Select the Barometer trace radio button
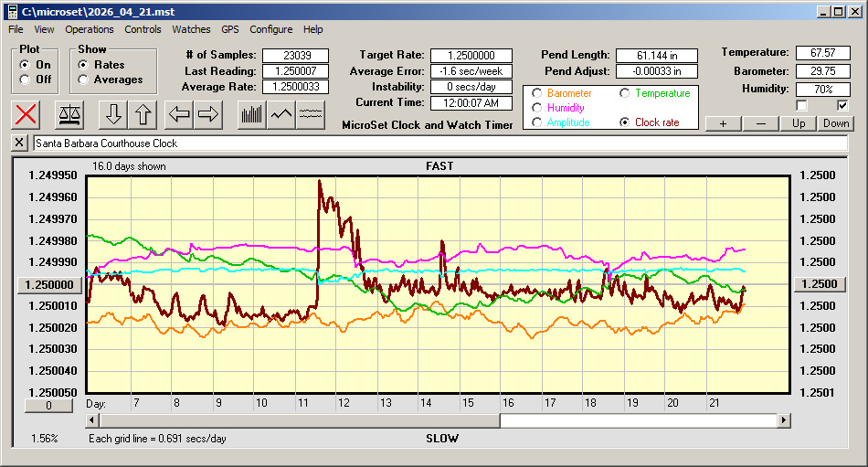This screenshot has height=467, width=868. (x=536, y=93)
